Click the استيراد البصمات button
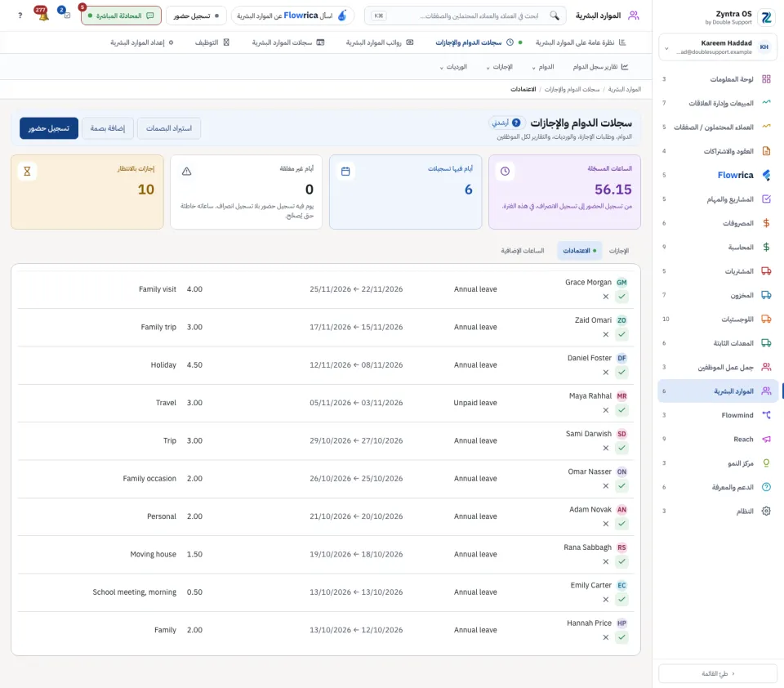784x688 pixels. (x=169, y=128)
